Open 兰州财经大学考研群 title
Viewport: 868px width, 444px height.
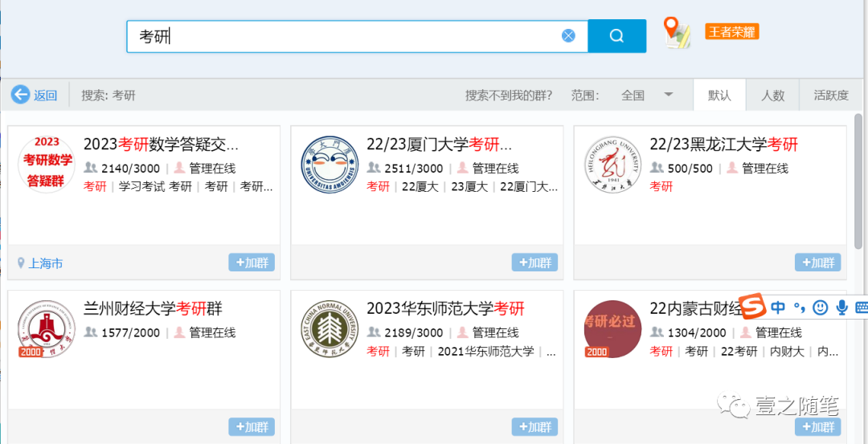(153, 308)
